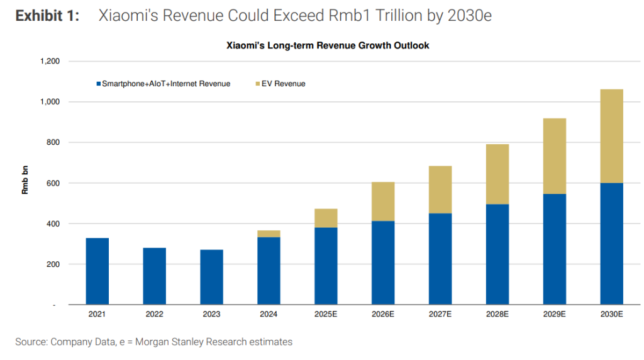Click the gold EV segment of 2029E bar
The width and height of the screenshot is (644, 360).
(x=554, y=156)
